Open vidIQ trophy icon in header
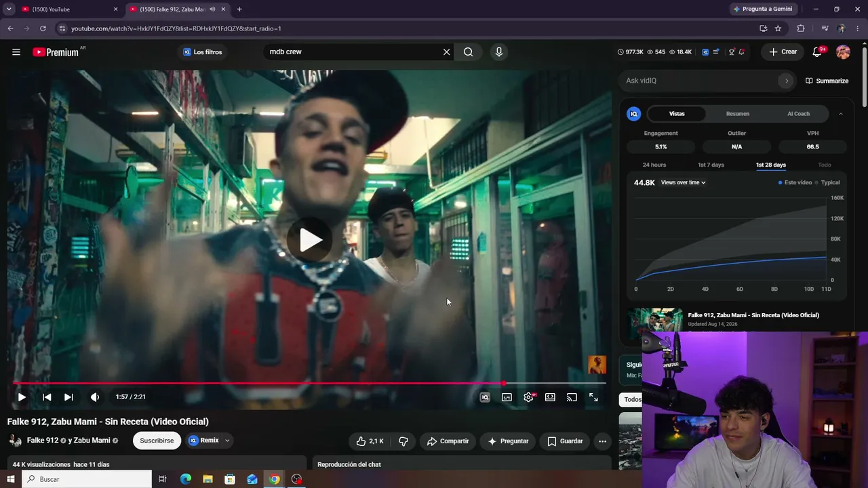 point(731,52)
